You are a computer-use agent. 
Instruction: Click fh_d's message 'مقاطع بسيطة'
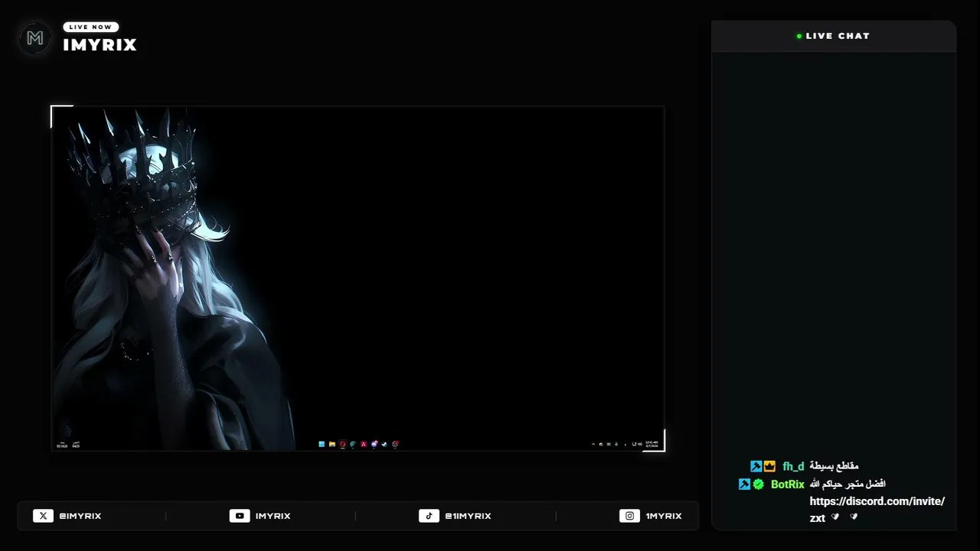[x=834, y=466]
